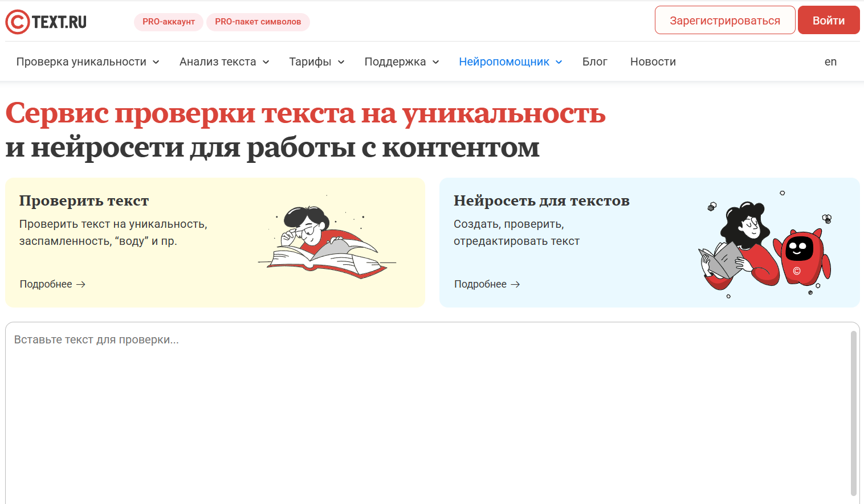Click the arrow in Нейросеть для текстов card
The width and height of the screenshot is (864, 504).
pyautogui.click(x=515, y=284)
